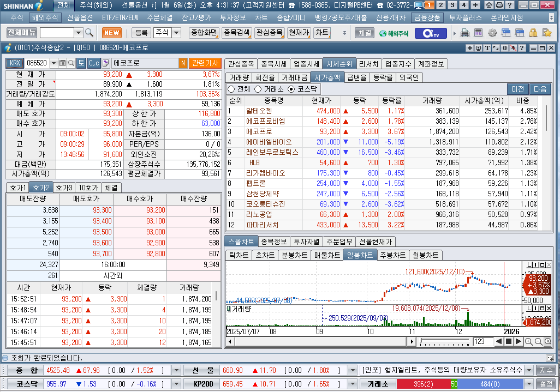Open dropdown beside 선물 ticker

tap(353, 370)
